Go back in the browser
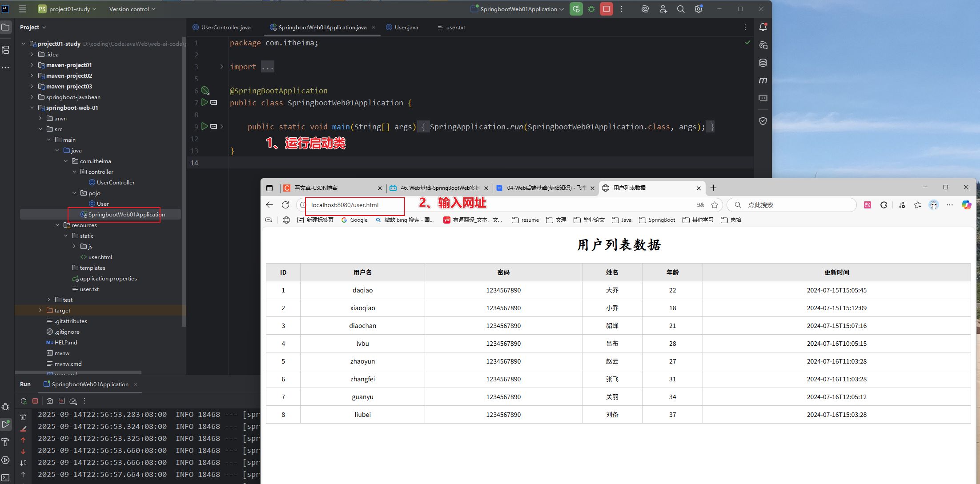 (269, 205)
